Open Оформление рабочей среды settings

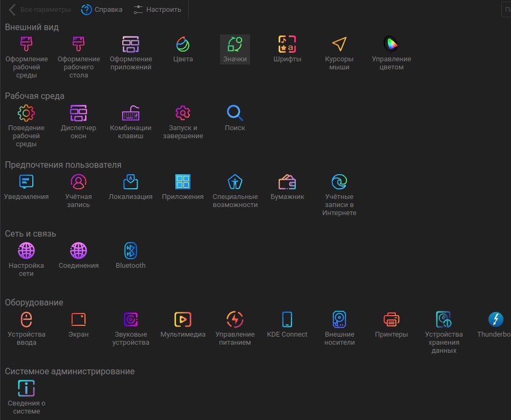point(26,57)
